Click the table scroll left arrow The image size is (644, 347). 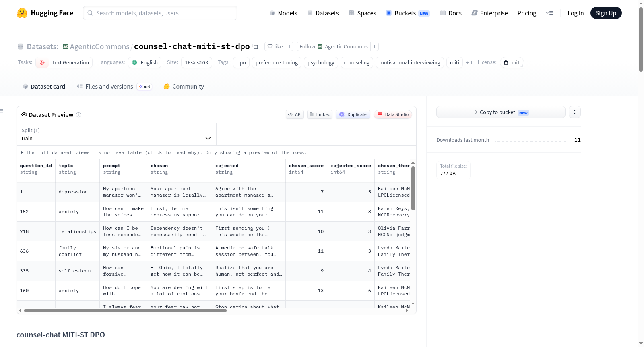click(20, 310)
